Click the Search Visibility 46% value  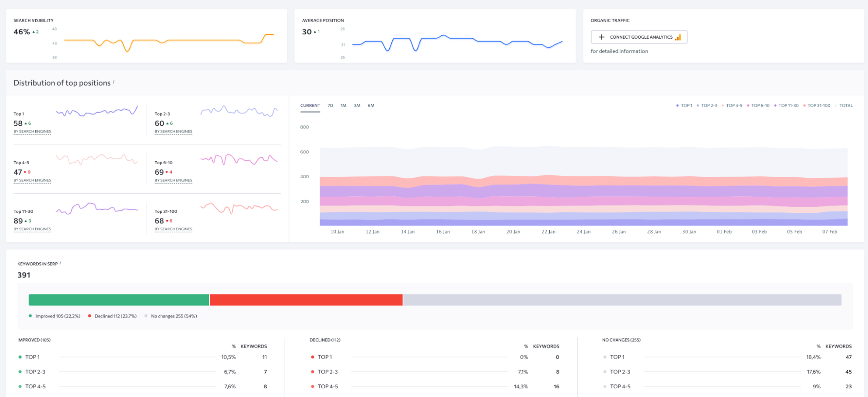pyautogui.click(x=22, y=32)
